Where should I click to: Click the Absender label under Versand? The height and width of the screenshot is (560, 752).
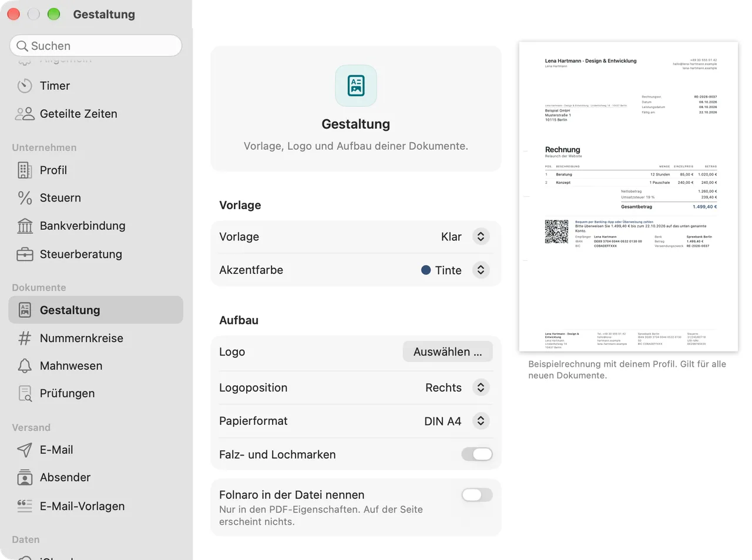(65, 478)
